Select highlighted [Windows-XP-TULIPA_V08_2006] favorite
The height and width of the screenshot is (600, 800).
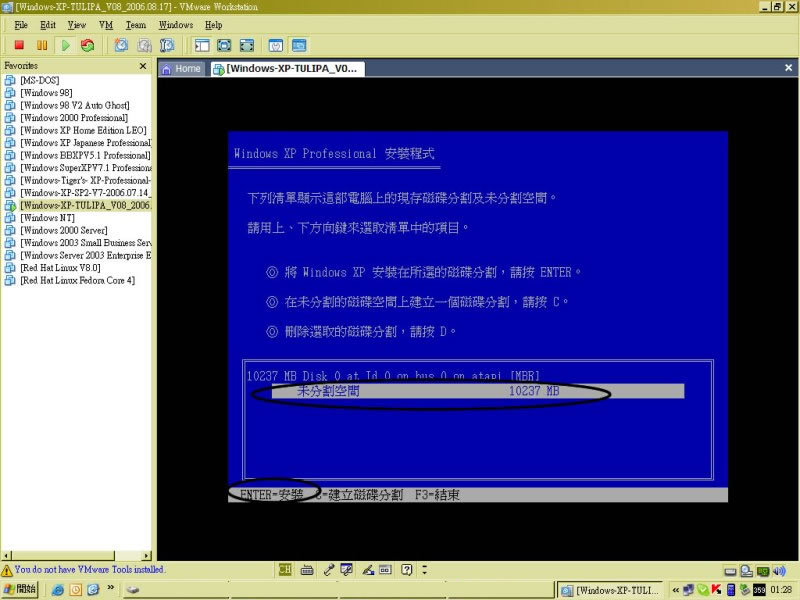point(86,205)
